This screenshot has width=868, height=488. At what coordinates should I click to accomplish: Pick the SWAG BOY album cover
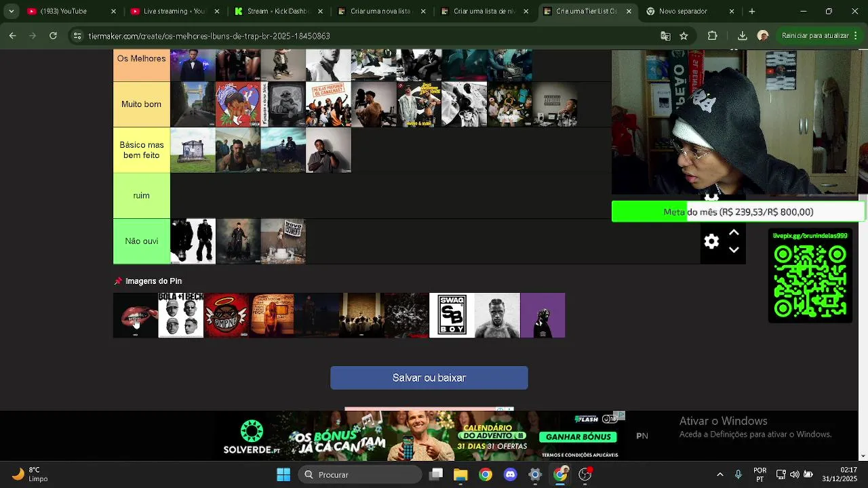[452, 315]
